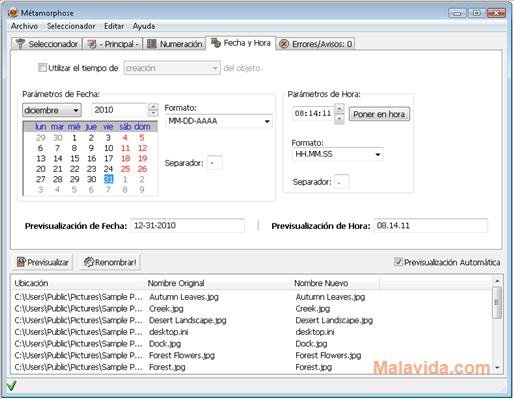Select day 22 in the calendar
Viewport: 514px width, 399px height.
tap(75, 169)
